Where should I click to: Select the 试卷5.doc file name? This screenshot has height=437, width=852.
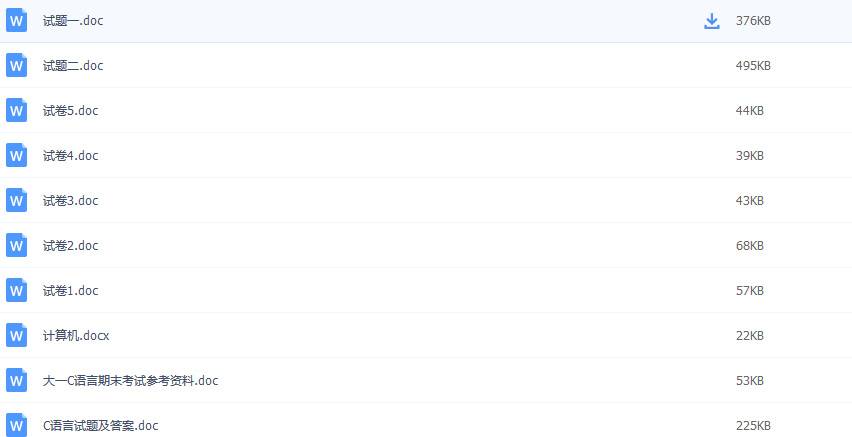point(70,111)
